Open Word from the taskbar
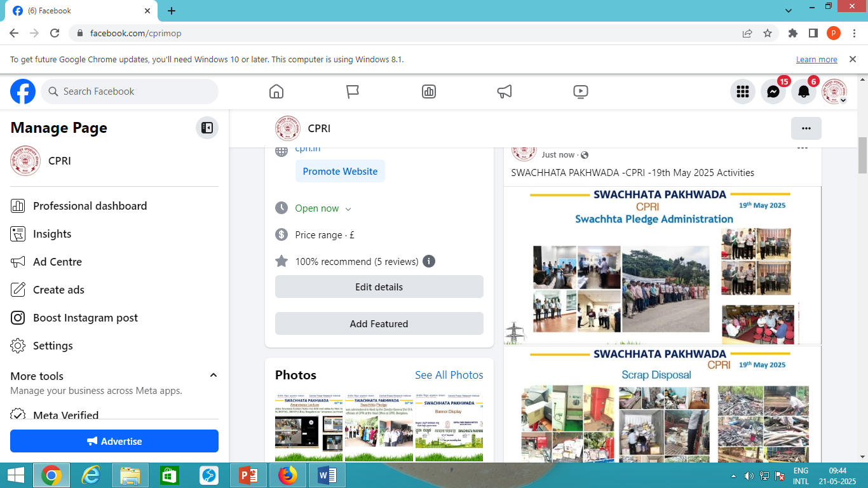The image size is (868, 488). coord(327,475)
